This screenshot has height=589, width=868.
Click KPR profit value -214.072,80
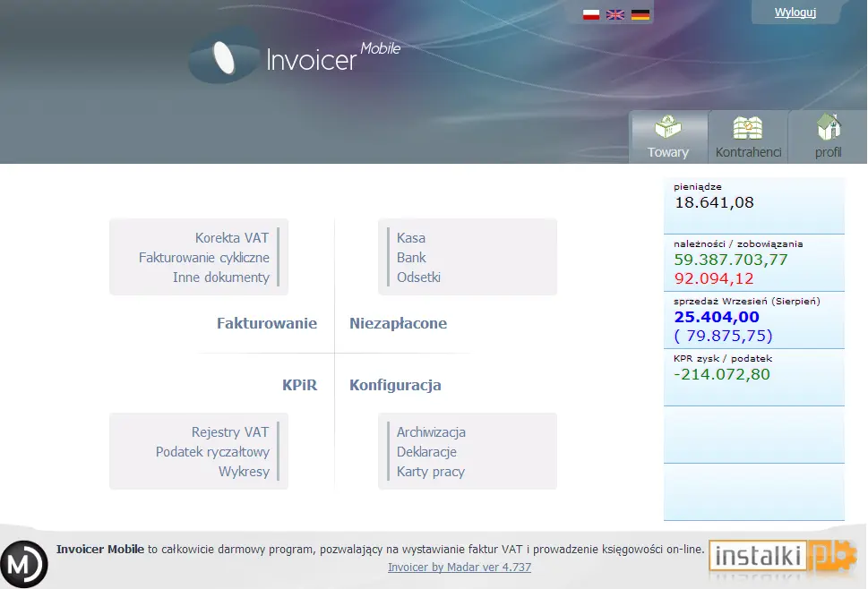pos(722,374)
